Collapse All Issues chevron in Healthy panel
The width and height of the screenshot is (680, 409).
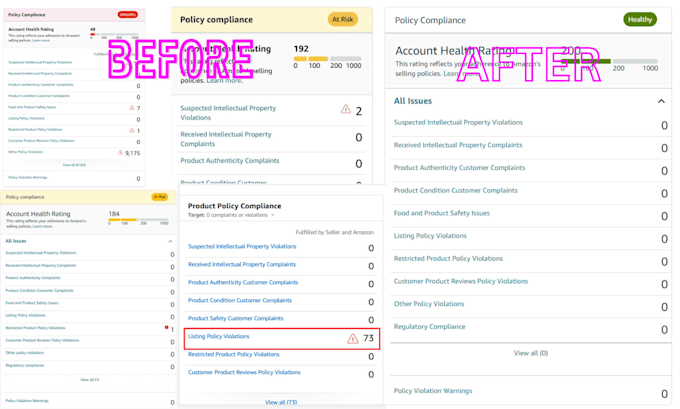pos(661,101)
